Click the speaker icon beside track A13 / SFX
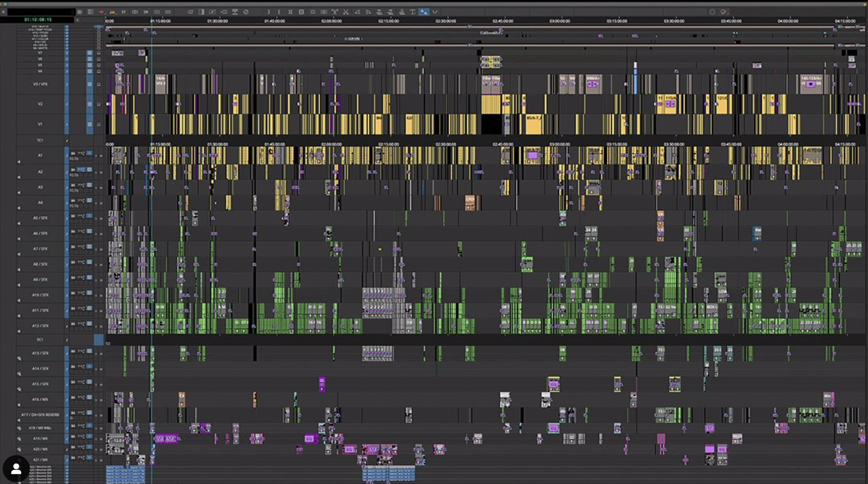Screen dimensions: 868x484 19,358
